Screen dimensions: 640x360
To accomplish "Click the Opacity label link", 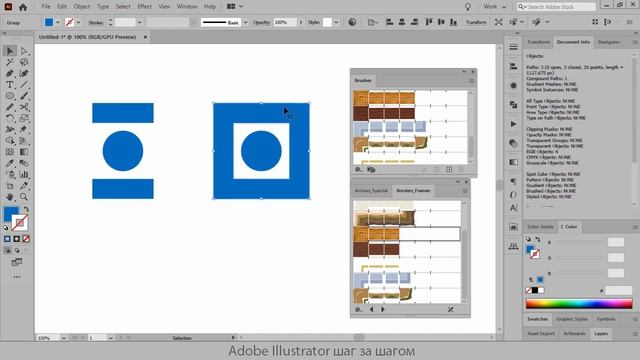I will [x=261, y=22].
